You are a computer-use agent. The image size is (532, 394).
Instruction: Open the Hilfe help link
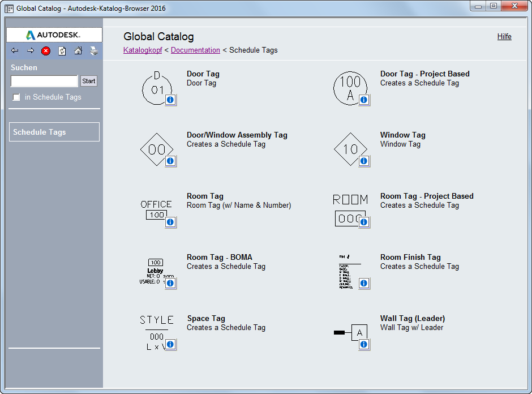click(504, 36)
